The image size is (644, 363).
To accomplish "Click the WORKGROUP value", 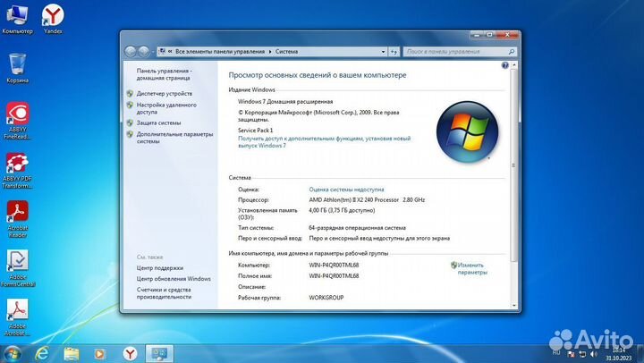I will coord(326,298).
